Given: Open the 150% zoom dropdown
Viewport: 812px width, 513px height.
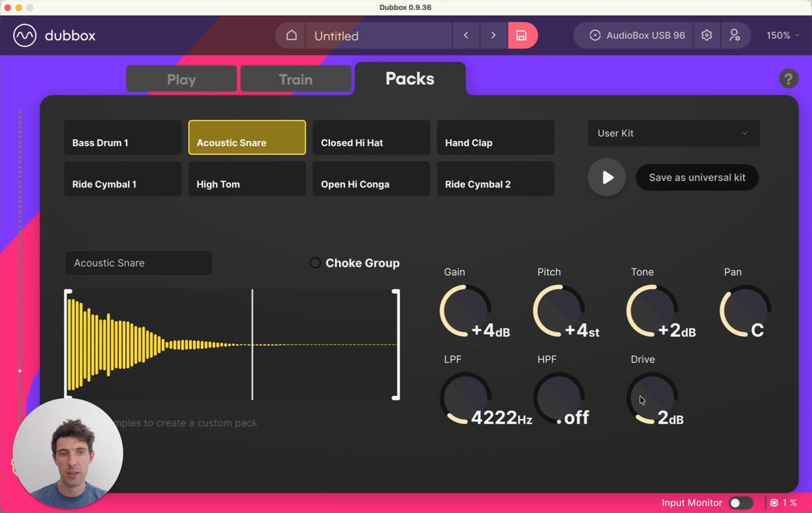Looking at the screenshot, I should click(x=782, y=35).
